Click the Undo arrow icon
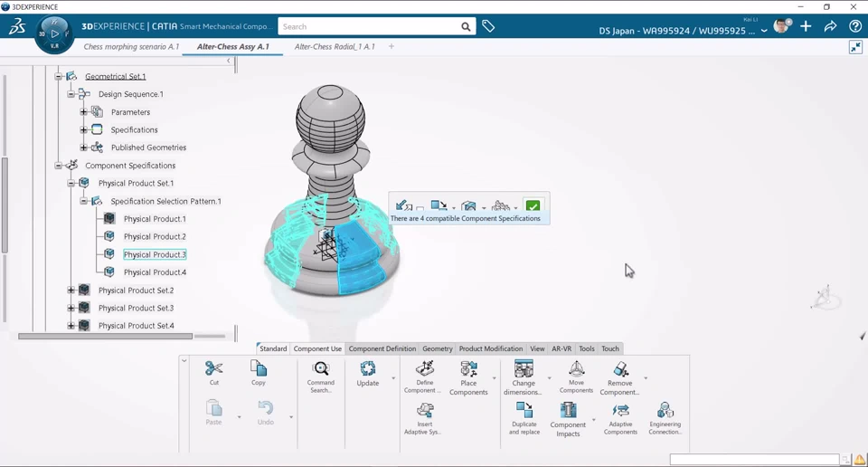Screen dimensions: 868x467 point(265,408)
